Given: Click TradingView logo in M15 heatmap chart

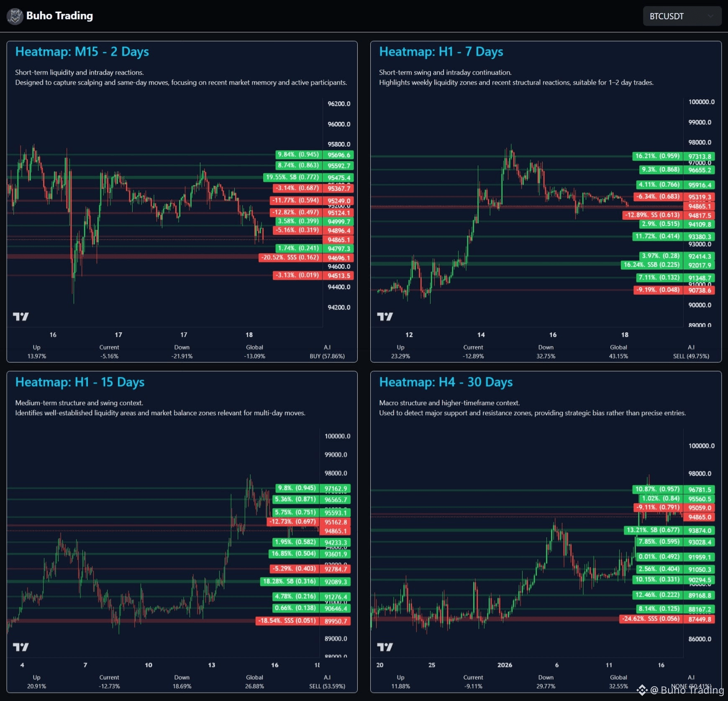Looking at the screenshot, I should [x=21, y=316].
